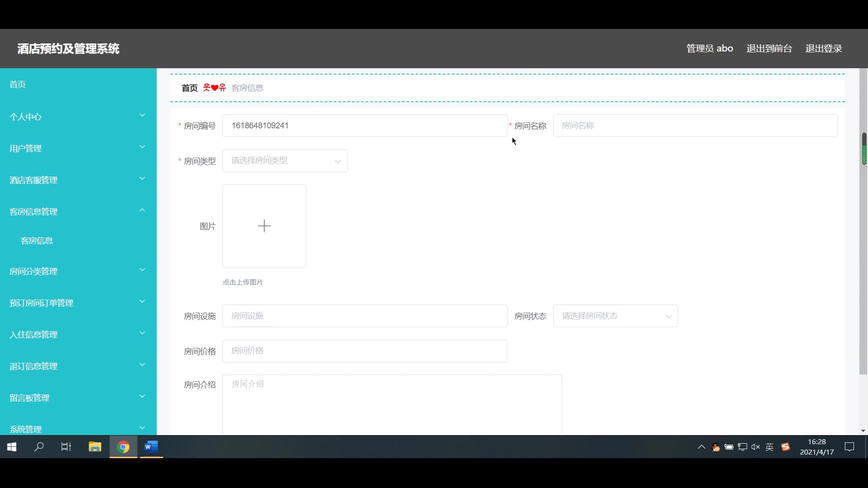Click the Sogou input method tray icon

point(786,447)
